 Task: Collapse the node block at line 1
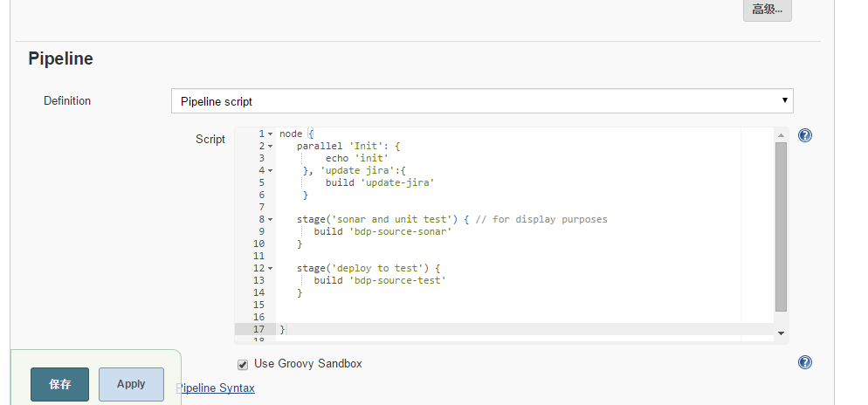[x=271, y=134]
